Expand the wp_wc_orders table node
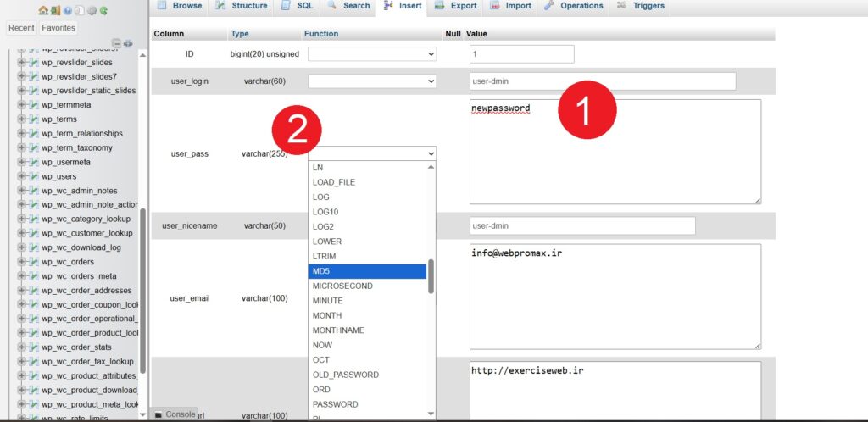 (x=22, y=262)
